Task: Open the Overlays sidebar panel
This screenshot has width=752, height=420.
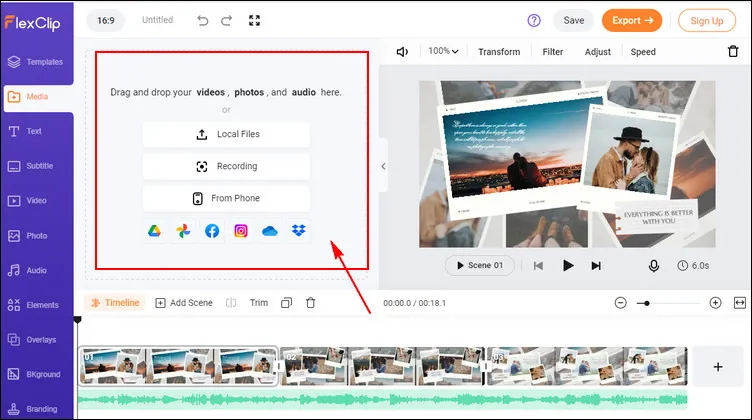Action: (32, 339)
